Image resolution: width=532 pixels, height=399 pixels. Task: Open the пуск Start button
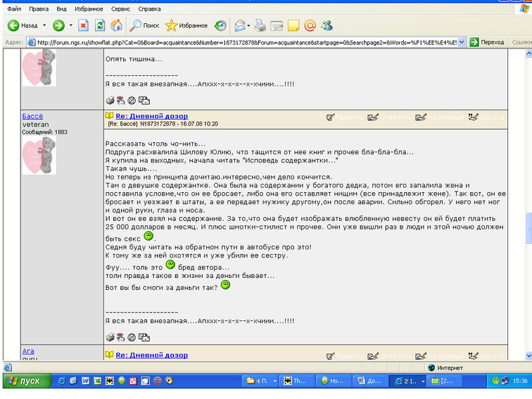27,381
